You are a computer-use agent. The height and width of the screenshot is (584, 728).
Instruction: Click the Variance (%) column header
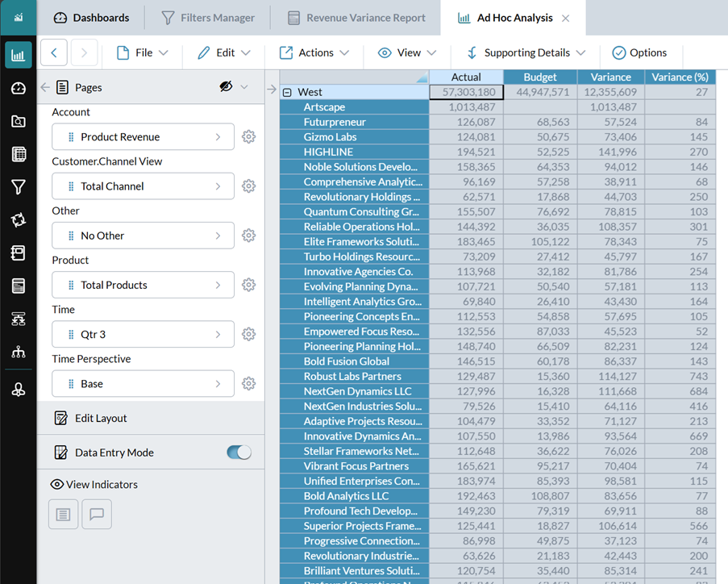tap(681, 77)
